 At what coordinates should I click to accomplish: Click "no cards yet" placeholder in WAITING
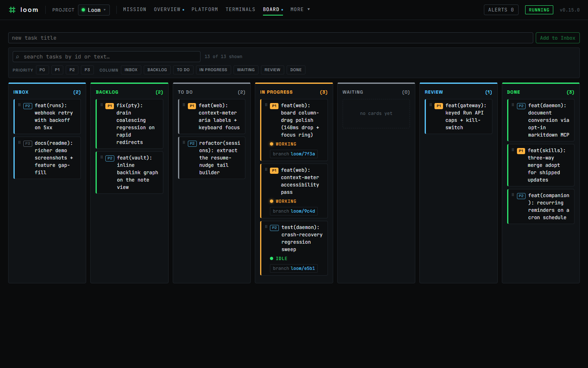click(376, 114)
